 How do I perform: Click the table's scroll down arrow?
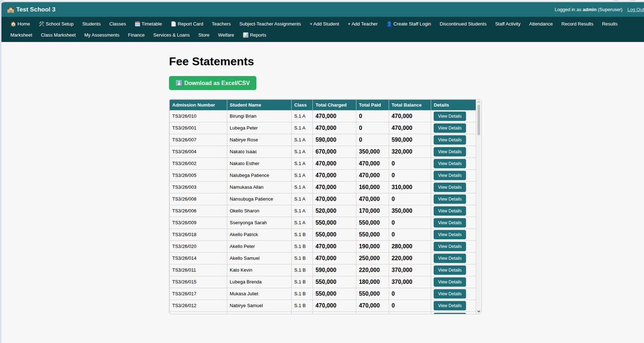click(x=479, y=311)
